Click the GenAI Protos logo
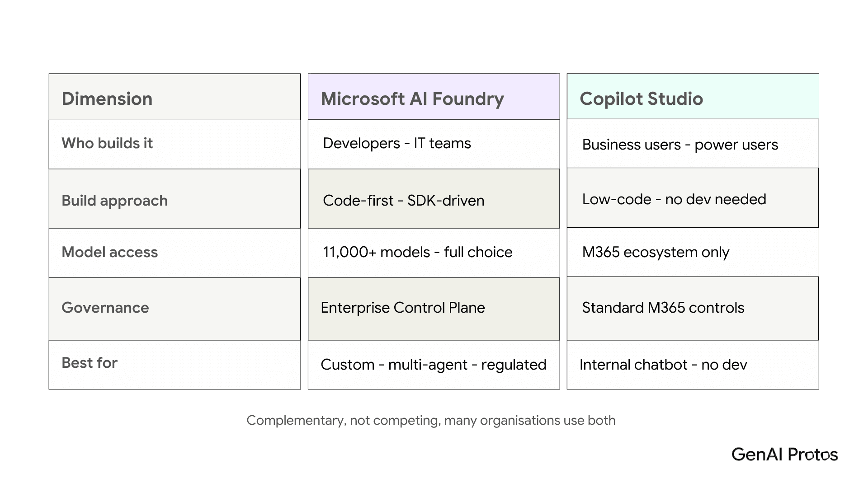Screen dimensions: 868x488 click(784, 454)
